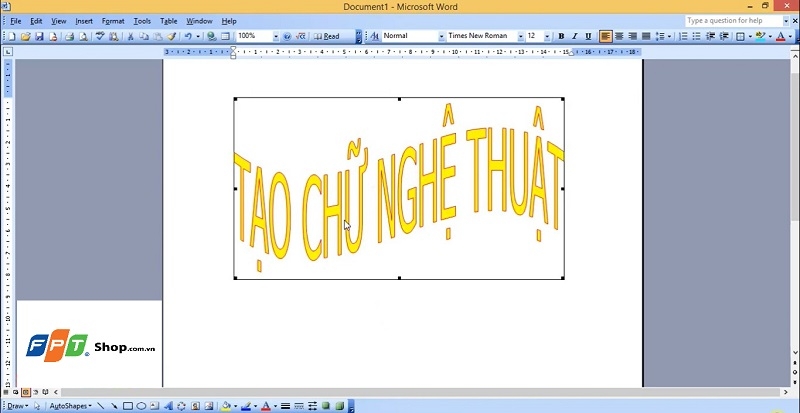Open line spacing dropdown arrow
Image resolution: width=800 pixels, height=413 pixels.
(x=669, y=36)
